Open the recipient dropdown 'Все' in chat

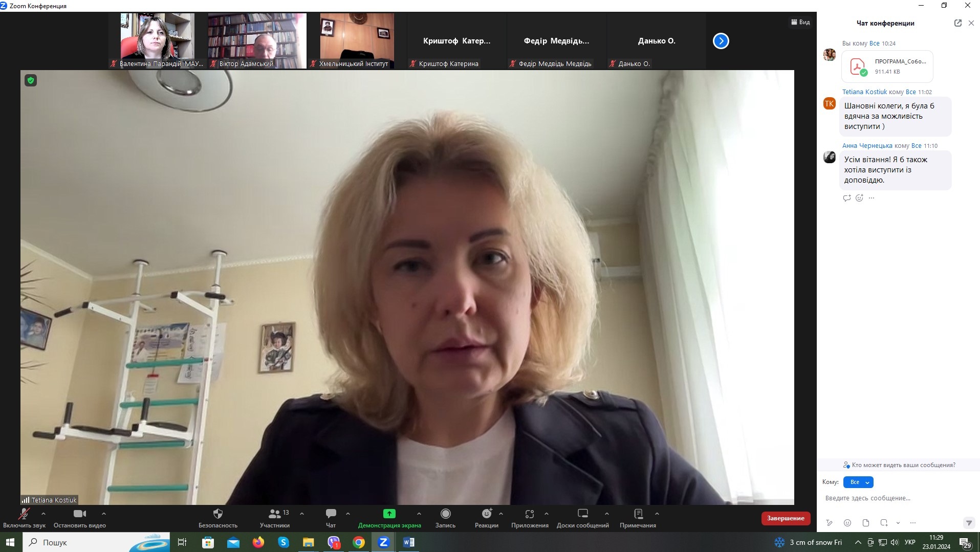(858, 482)
